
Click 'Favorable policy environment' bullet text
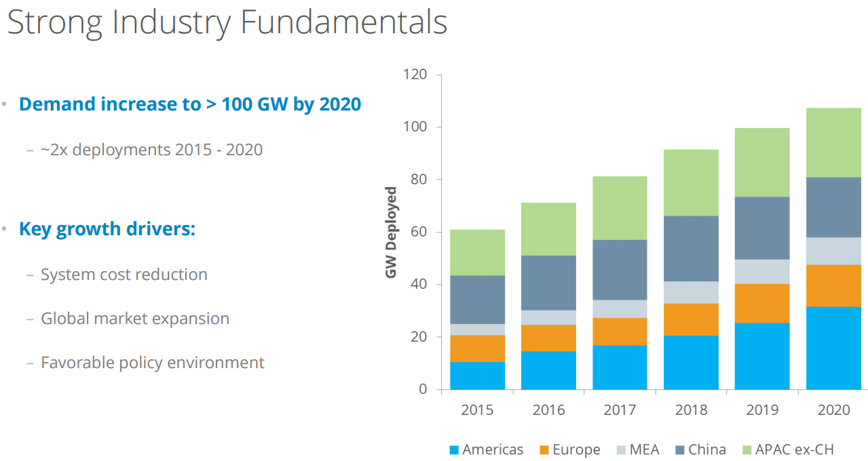153,363
